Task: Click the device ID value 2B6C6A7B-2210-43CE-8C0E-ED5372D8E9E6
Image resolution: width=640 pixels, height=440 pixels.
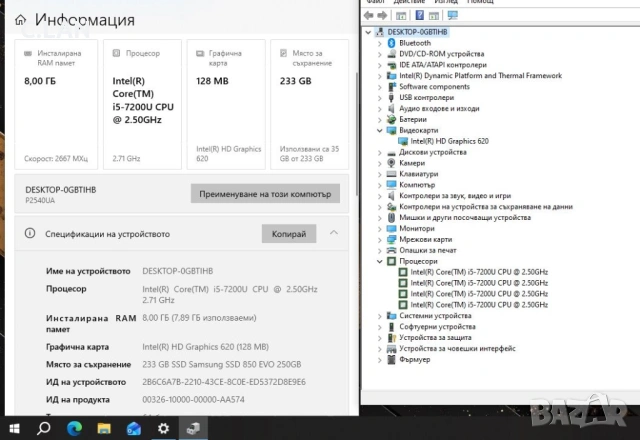Action: point(224,382)
